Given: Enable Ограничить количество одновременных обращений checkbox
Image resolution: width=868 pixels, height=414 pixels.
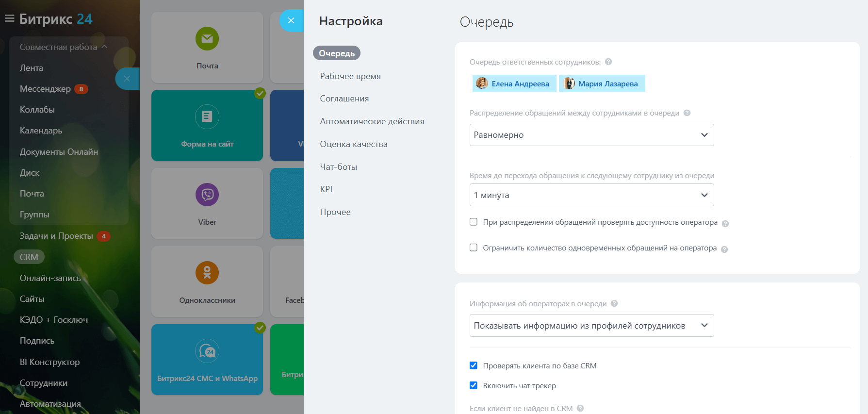Looking at the screenshot, I should 474,248.
